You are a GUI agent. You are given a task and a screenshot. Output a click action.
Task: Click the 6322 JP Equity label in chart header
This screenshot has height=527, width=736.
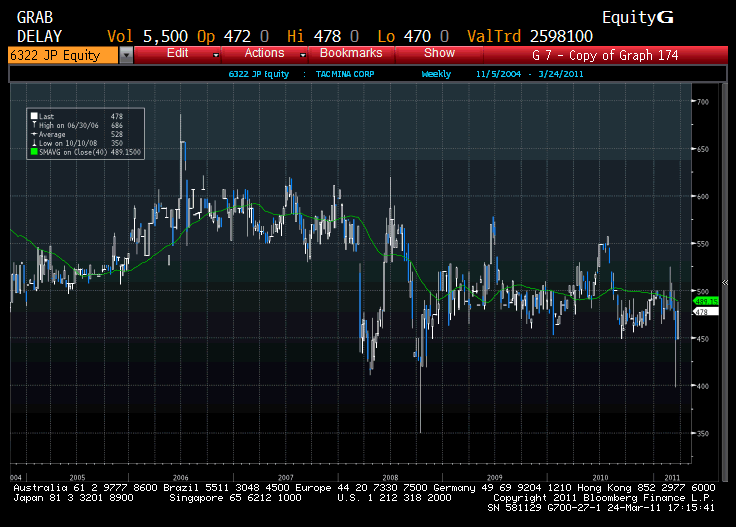259,74
